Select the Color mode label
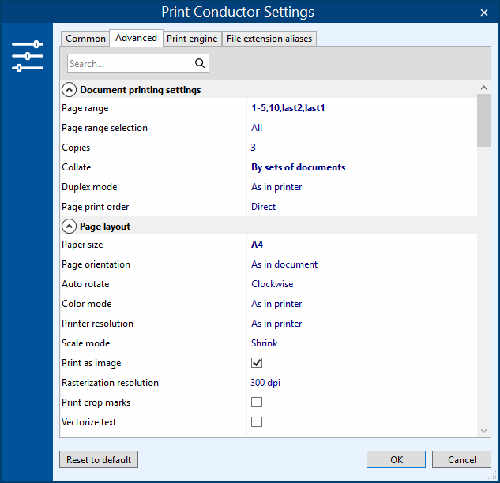The height and width of the screenshot is (483, 500). pyautogui.click(x=86, y=304)
